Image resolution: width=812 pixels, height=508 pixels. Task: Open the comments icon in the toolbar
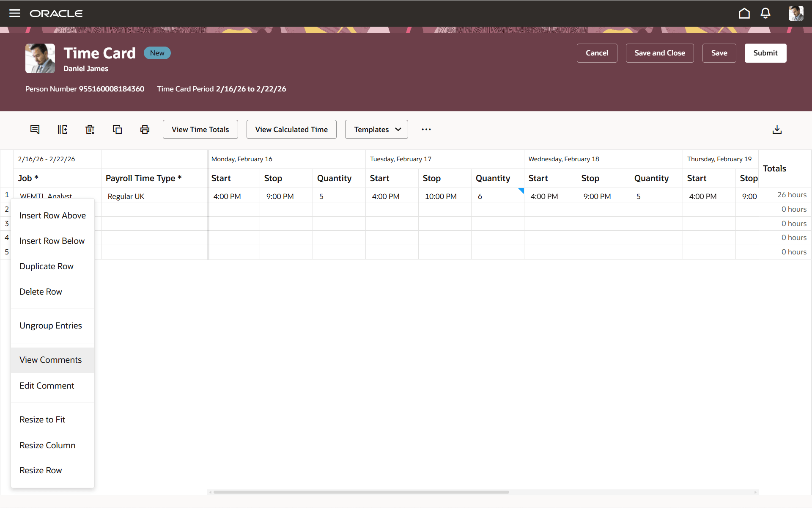pos(35,129)
